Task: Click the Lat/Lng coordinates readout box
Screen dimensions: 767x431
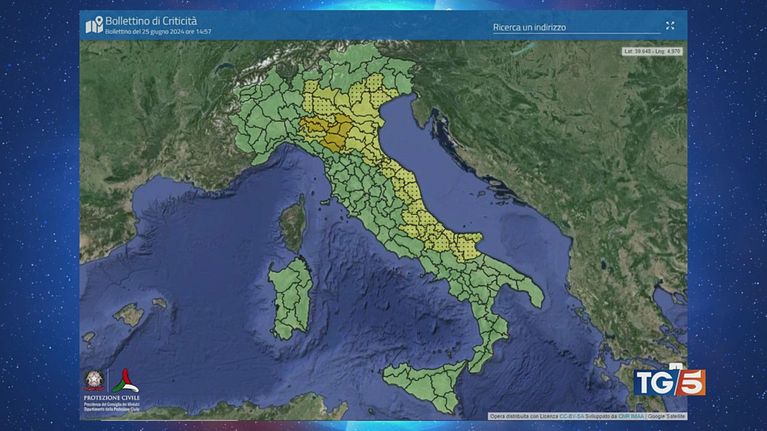Action: point(651,49)
